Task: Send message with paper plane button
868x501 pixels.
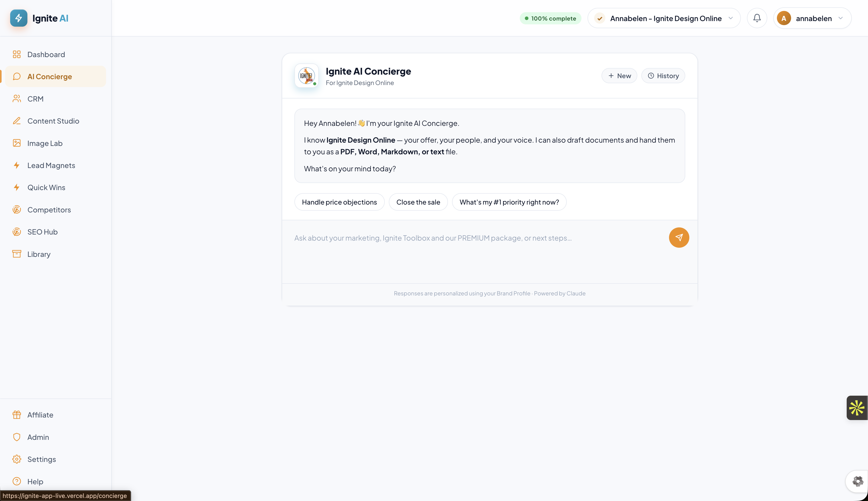Action: coord(679,237)
